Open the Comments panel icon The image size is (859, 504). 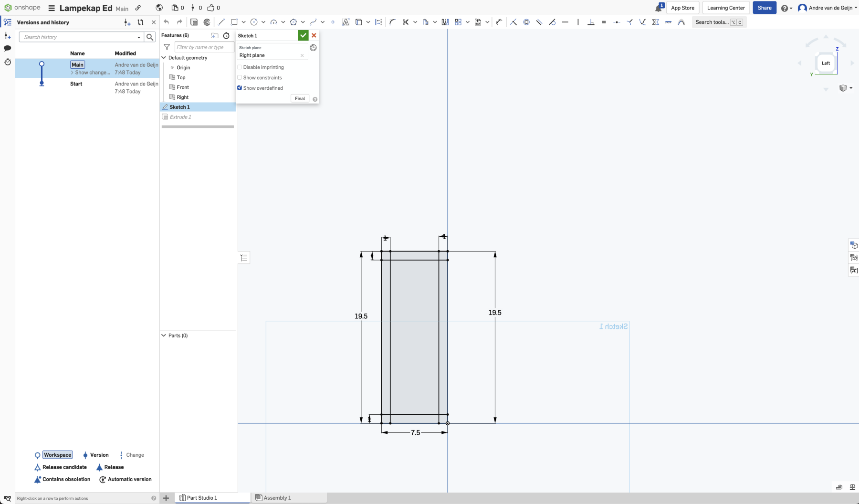(x=8, y=48)
